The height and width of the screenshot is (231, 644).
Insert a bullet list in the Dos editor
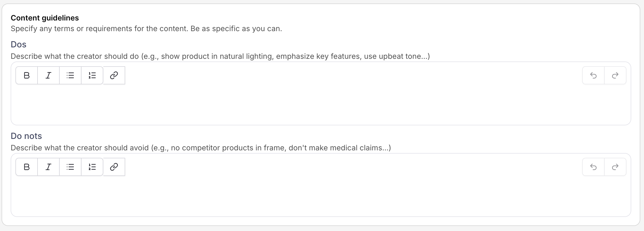tap(70, 75)
